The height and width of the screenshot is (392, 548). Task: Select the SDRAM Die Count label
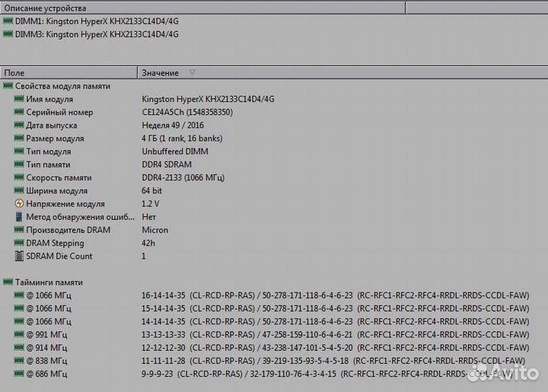pos(59,256)
